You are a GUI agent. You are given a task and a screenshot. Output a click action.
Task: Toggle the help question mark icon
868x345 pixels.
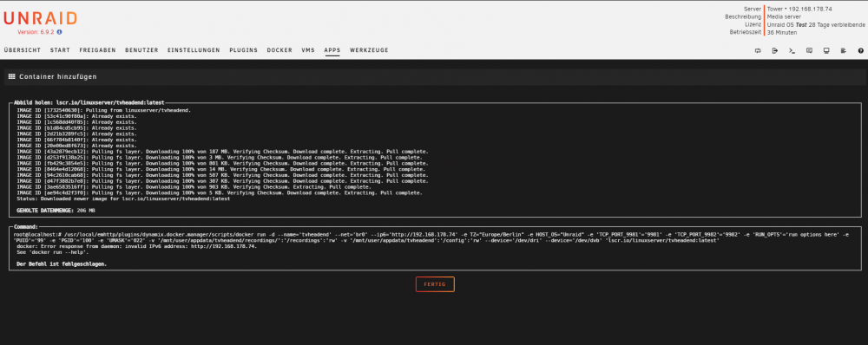(x=861, y=50)
